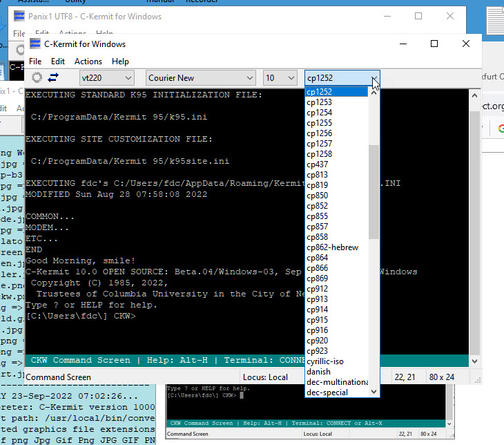The height and width of the screenshot is (445, 504).
Task: Click the terminal scrollbar up arrow
Action: click(x=474, y=95)
